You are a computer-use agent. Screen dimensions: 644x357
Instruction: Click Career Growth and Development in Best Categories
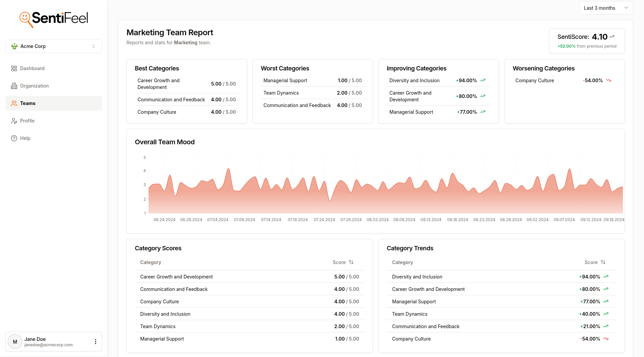[x=158, y=84]
